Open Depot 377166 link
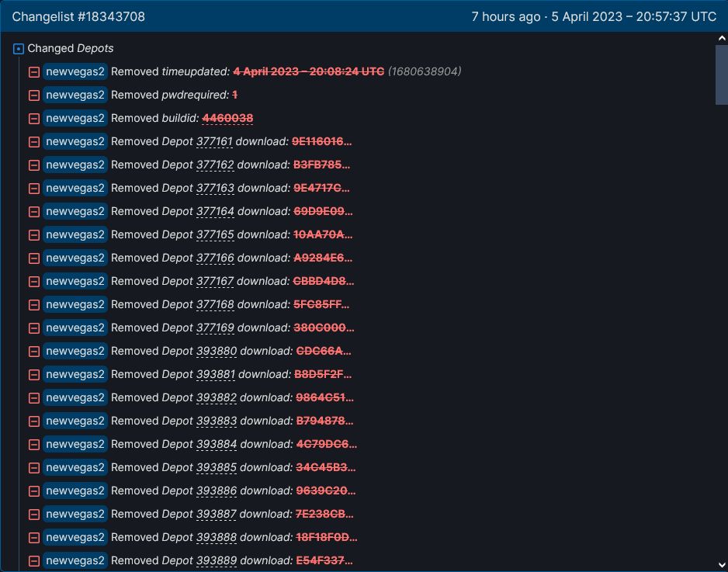 tap(215, 258)
